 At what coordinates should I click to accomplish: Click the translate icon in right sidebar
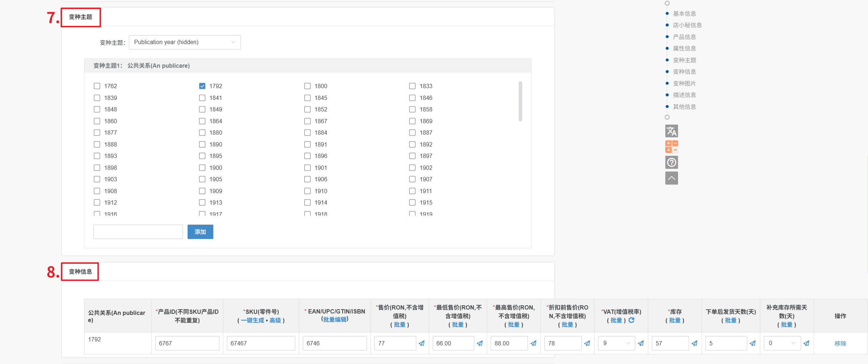[x=671, y=131]
